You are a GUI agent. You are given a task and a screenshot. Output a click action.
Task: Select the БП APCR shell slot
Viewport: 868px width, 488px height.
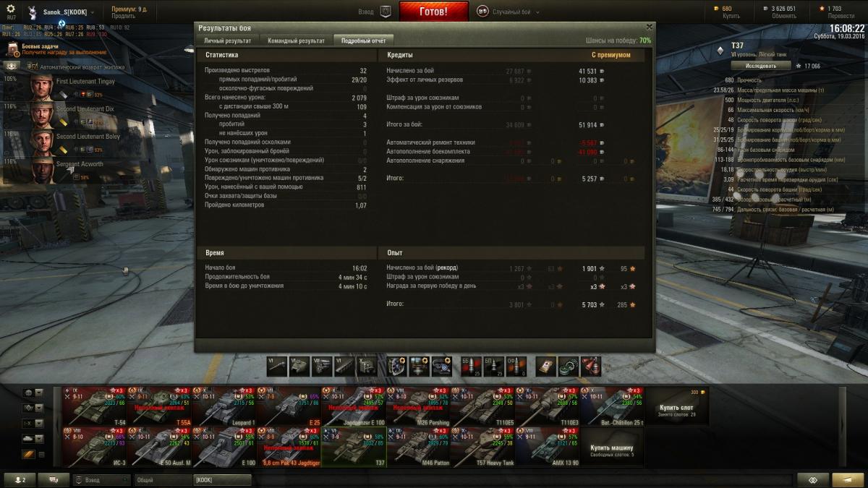(x=493, y=367)
